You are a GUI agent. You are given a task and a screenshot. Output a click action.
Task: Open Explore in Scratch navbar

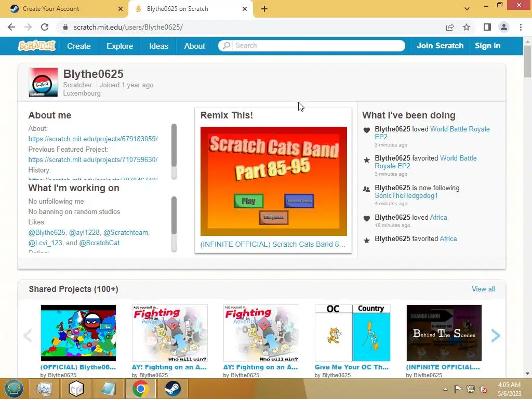(x=120, y=46)
